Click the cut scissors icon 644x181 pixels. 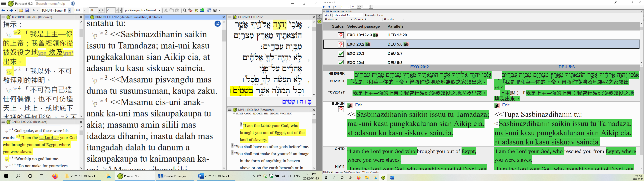[166, 10]
